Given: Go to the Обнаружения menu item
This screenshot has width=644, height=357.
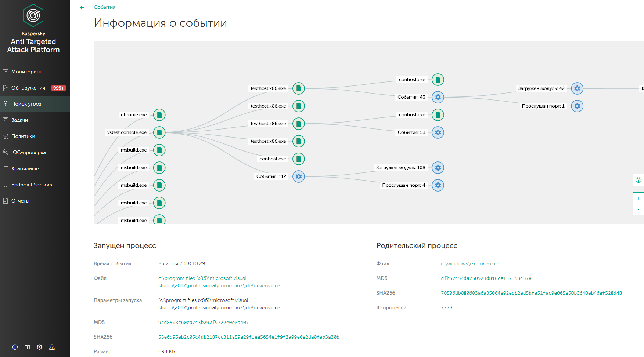Looking at the screenshot, I should tap(28, 88).
